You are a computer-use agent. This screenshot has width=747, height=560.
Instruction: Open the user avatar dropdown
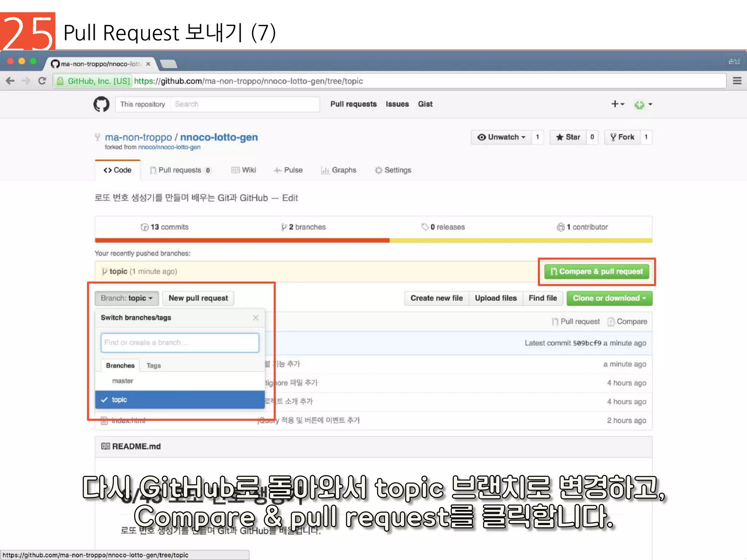(643, 105)
